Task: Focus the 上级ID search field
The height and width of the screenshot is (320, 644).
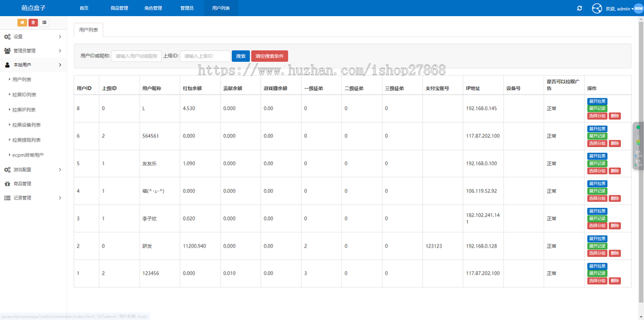Action: pos(205,56)
